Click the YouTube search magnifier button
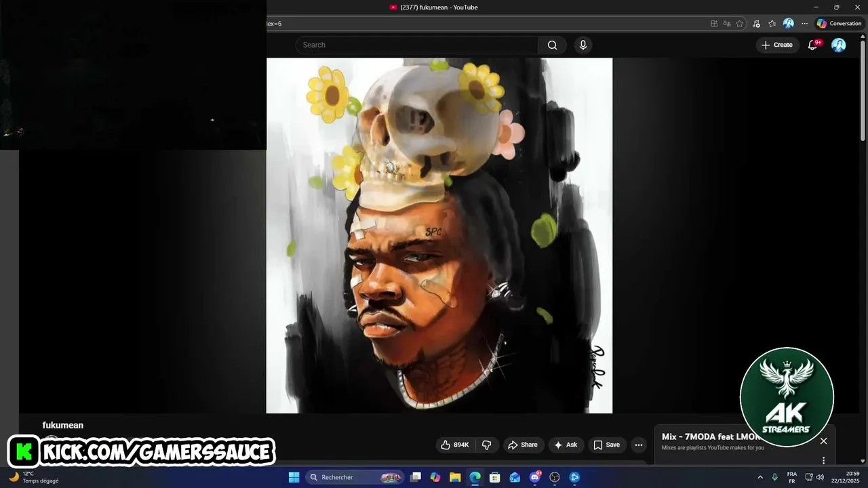The width and height of the screenshot is (868, 488). pos(552,45)
